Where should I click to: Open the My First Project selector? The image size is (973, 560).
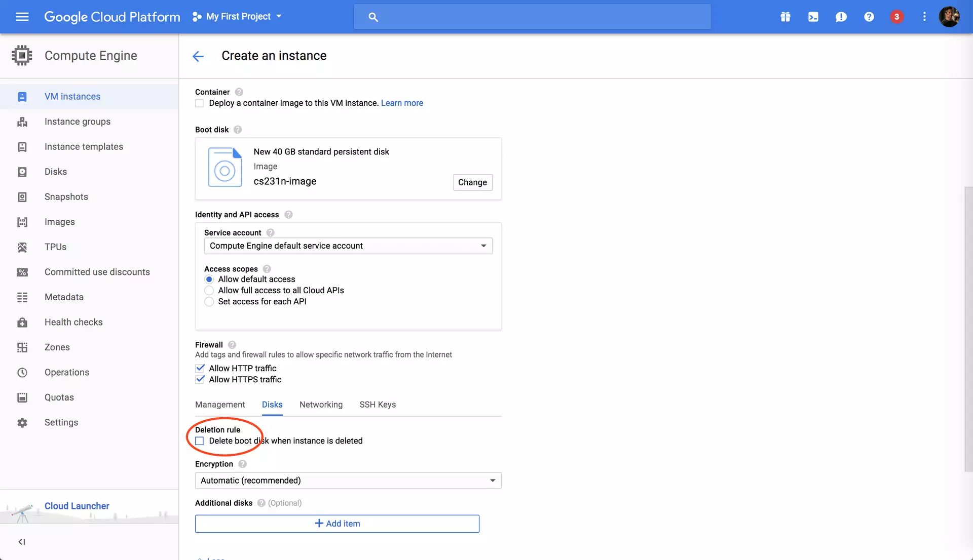[237, 17]
